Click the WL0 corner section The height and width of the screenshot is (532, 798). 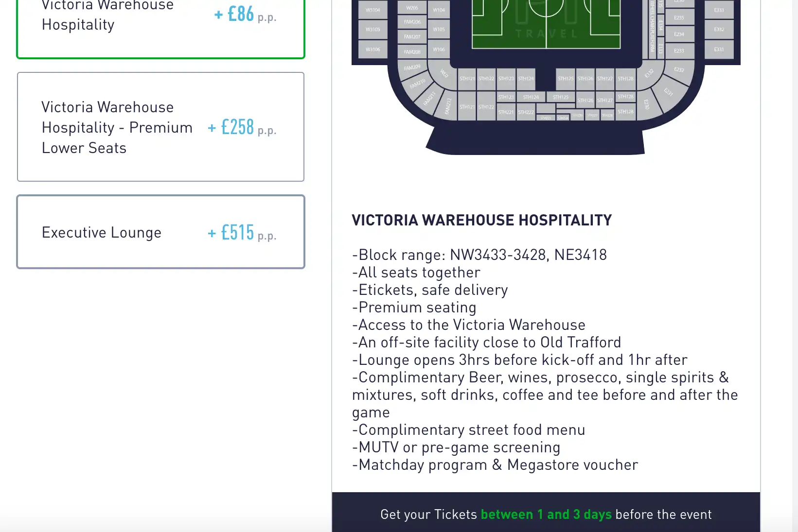click(x=443, y=73)
